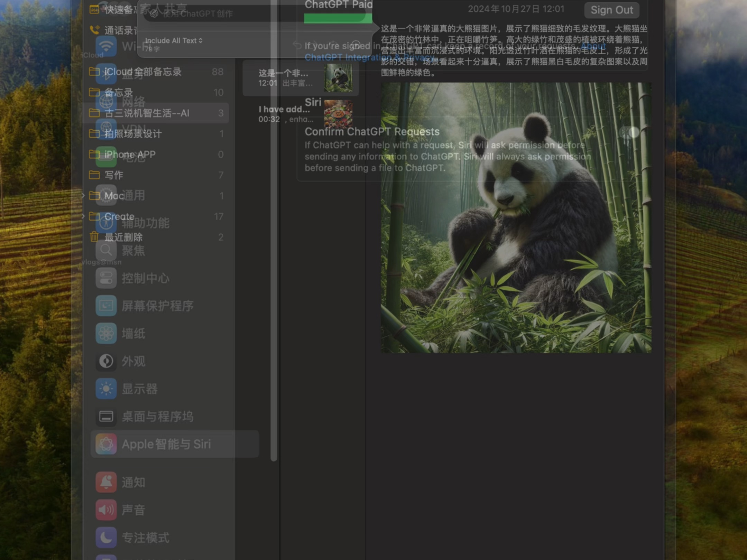The width and height of the screenshot is (747, 560).
Task: Select the 拍照场景设计 folder
Action: click(x=156, y=134)
